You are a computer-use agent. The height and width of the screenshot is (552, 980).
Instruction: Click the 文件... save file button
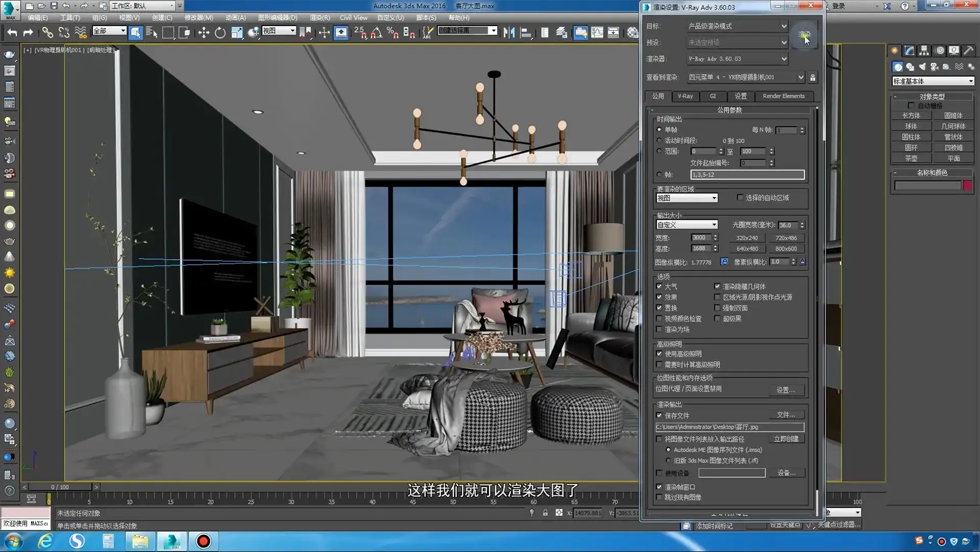tap(786, 414)
